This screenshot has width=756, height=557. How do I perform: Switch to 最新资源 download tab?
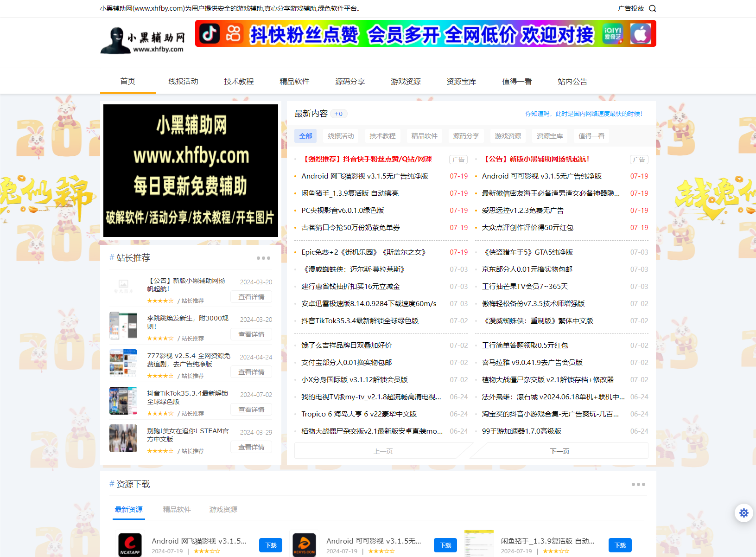click(129, 509)
